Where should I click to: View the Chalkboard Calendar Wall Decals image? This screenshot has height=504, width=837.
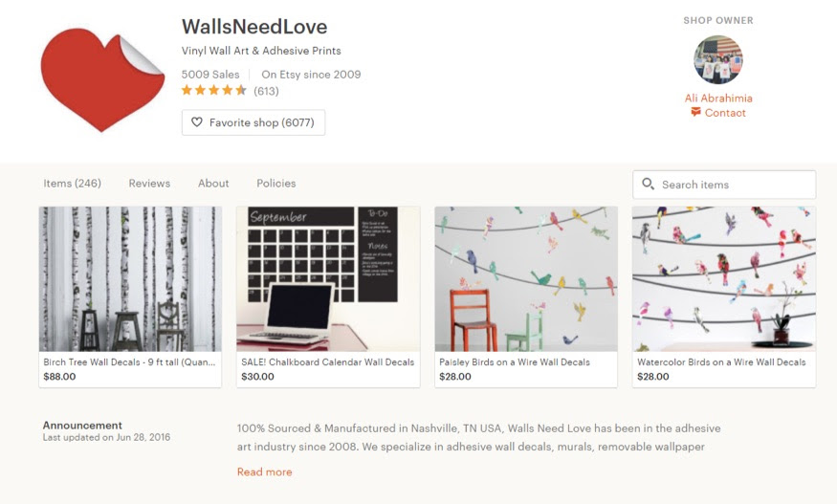point(328,278)
